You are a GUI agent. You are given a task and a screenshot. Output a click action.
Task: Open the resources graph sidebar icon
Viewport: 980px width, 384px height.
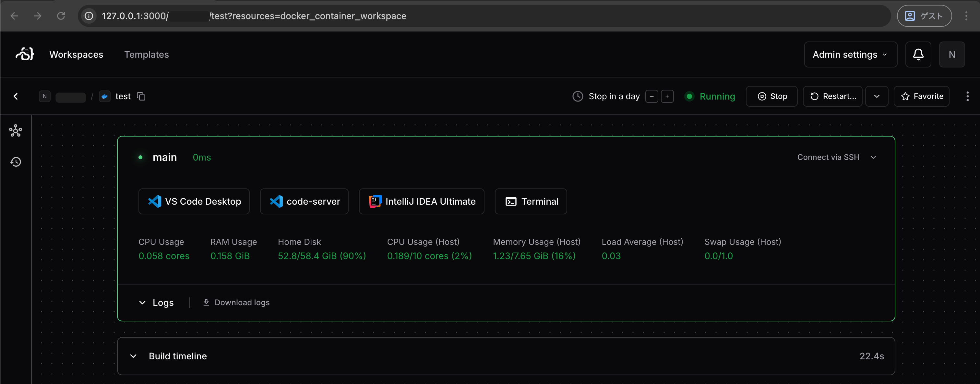[x=16, y=130]
